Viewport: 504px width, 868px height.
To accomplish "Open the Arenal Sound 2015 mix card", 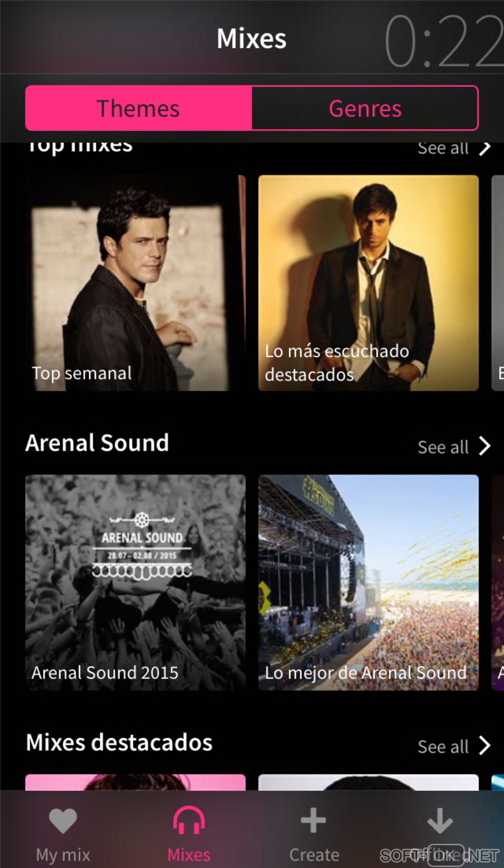I will 135,582.
